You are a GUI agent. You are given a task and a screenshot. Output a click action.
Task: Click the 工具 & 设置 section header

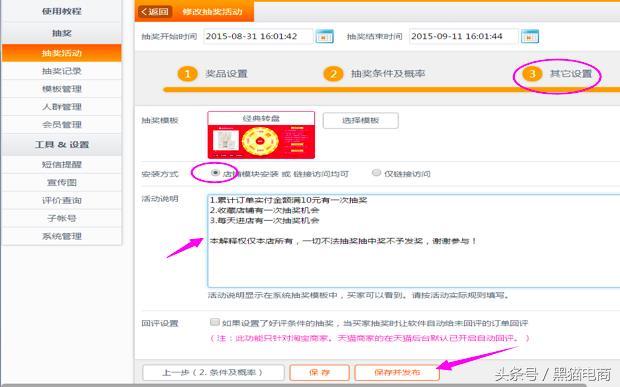coord(62,145)
